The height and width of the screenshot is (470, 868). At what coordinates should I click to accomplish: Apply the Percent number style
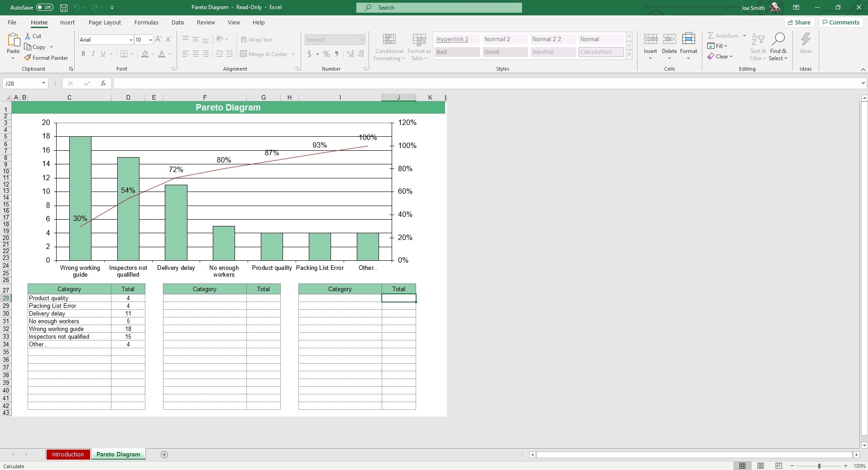[x=326, y=54]
